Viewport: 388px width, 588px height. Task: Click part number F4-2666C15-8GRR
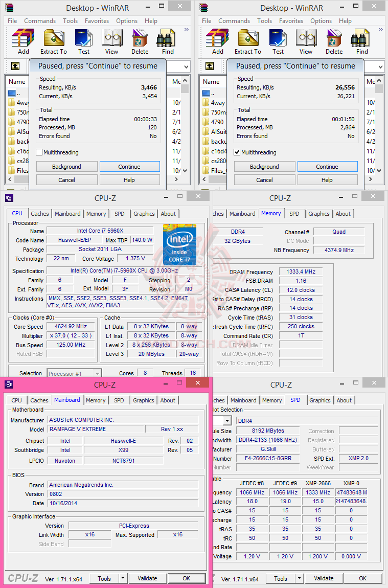coord(268,458)
